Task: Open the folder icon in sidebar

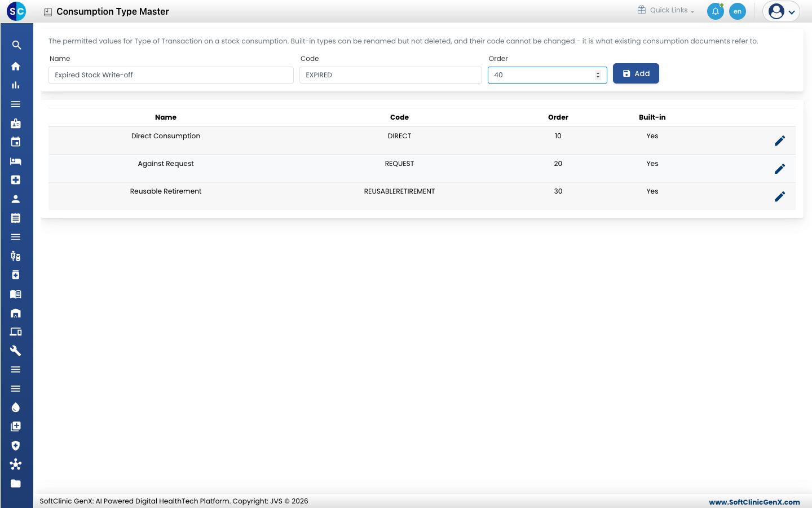Action: click(16, 484)
